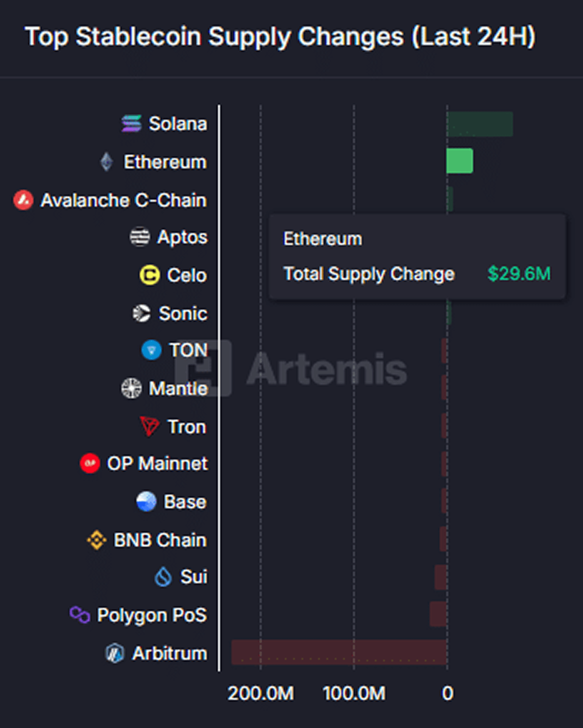Click the blue TON logo icon
This screenshot has width=583, height=728.
[151, 350]
